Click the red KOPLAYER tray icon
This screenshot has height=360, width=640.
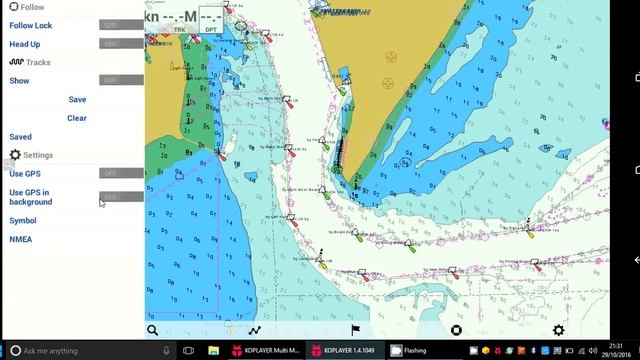click(x=498, y=351)
